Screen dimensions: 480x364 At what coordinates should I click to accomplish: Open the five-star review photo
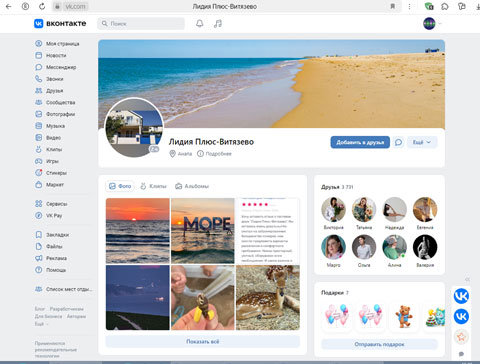point(268,231)
